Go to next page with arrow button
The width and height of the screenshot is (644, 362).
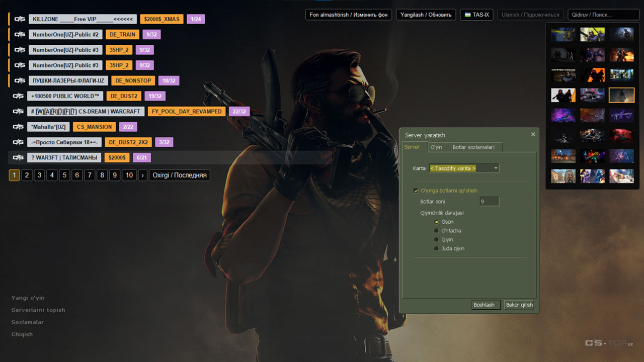click(x=142, y=175)
